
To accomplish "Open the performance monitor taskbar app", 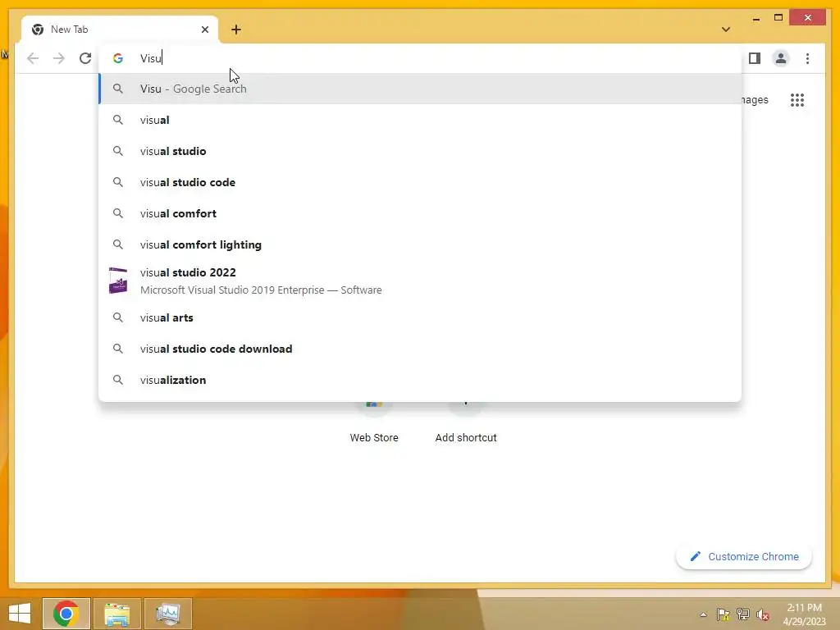I will tap(167, 614).
